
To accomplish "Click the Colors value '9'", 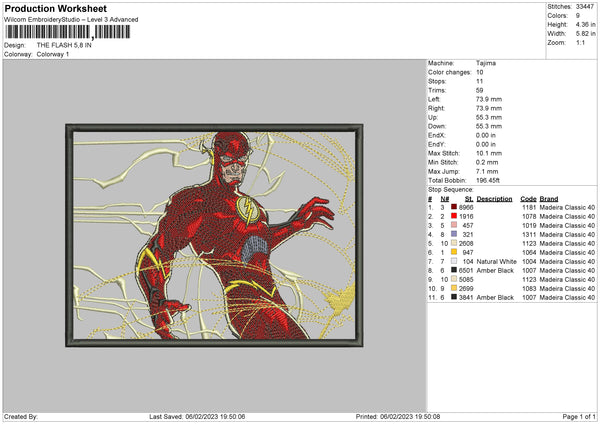I will [578, 16].
